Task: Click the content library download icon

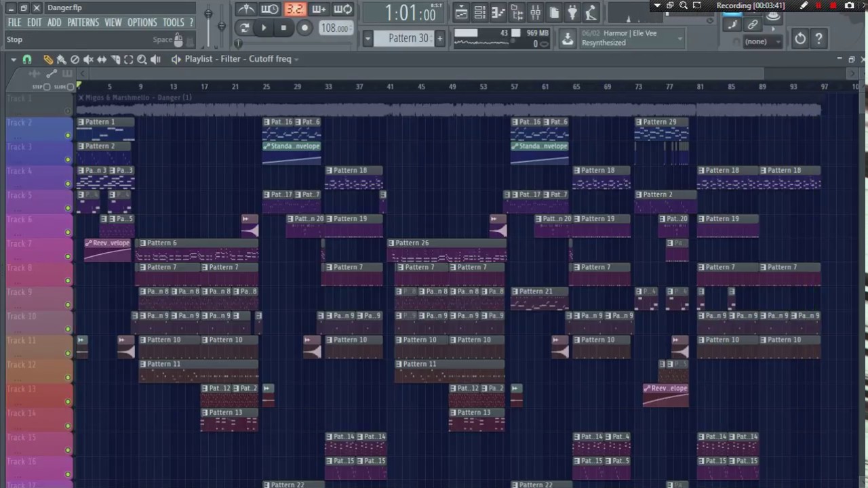Action: coord(568,39)
